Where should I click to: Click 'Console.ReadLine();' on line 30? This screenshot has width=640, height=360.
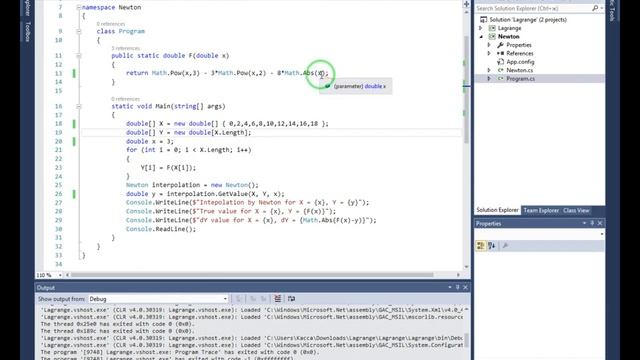click(161, 229)
